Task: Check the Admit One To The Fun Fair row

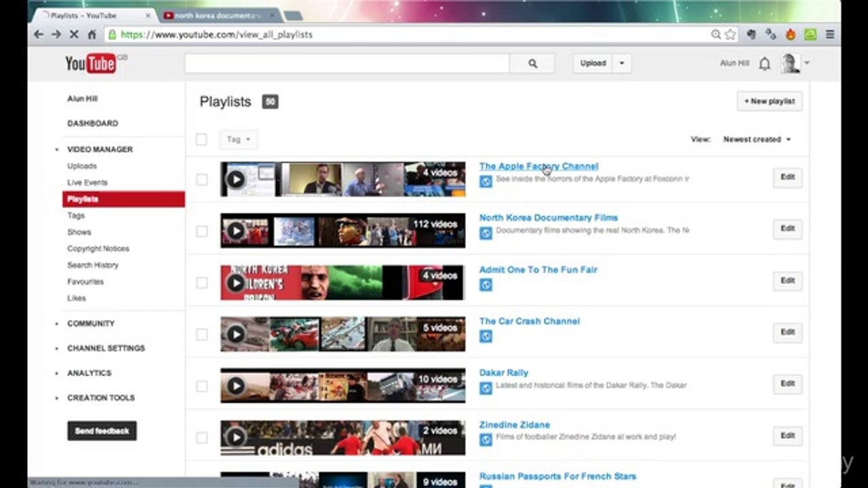Action: 201,283
